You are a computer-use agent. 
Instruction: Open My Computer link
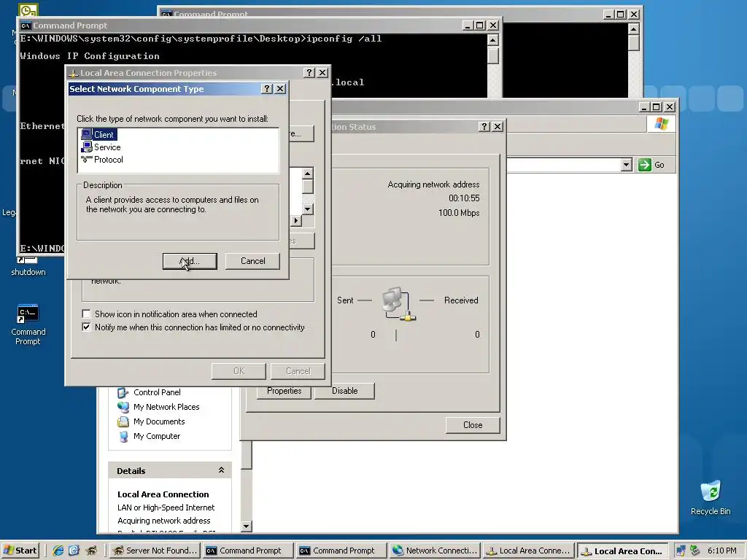157,436
